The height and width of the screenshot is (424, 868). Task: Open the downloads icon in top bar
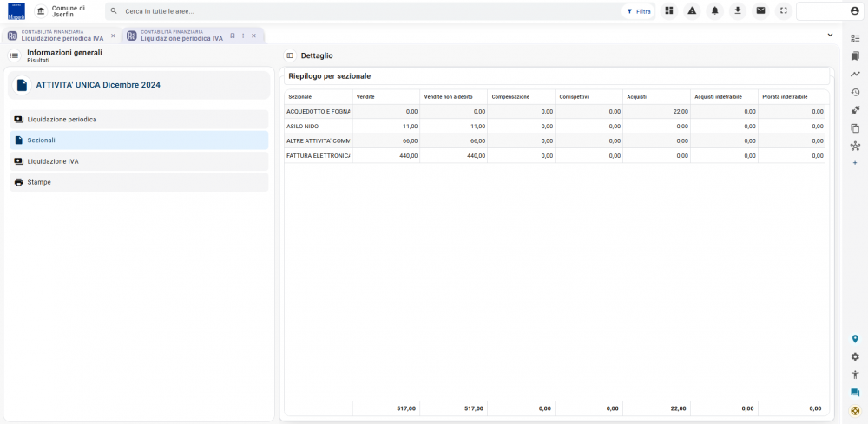(737, 11)
